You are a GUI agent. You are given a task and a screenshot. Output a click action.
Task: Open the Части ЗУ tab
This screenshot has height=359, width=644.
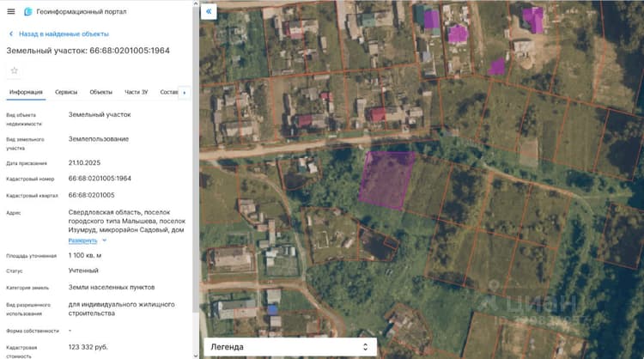click(137, 92)
